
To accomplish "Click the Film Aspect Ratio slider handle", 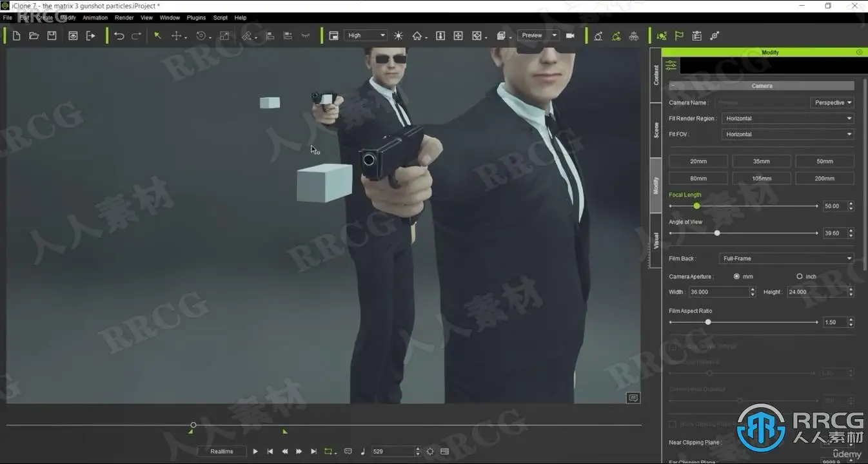I will pyautogui.click(x=708, y=322).
